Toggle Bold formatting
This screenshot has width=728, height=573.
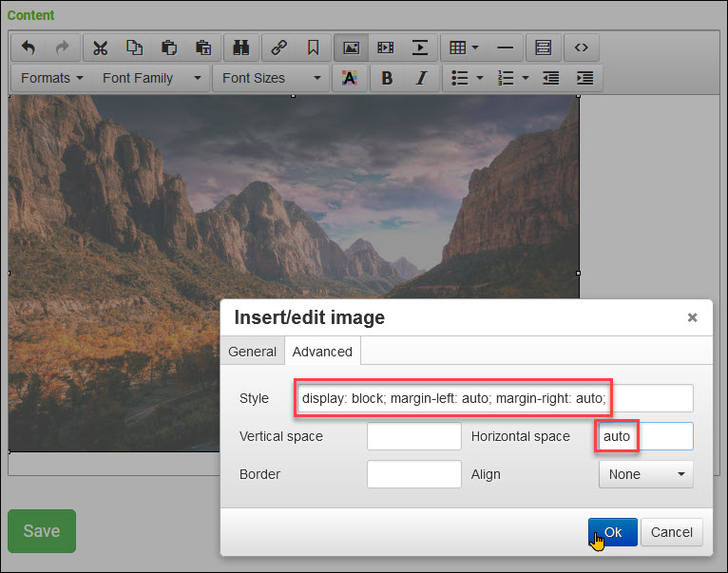(387, 78)
